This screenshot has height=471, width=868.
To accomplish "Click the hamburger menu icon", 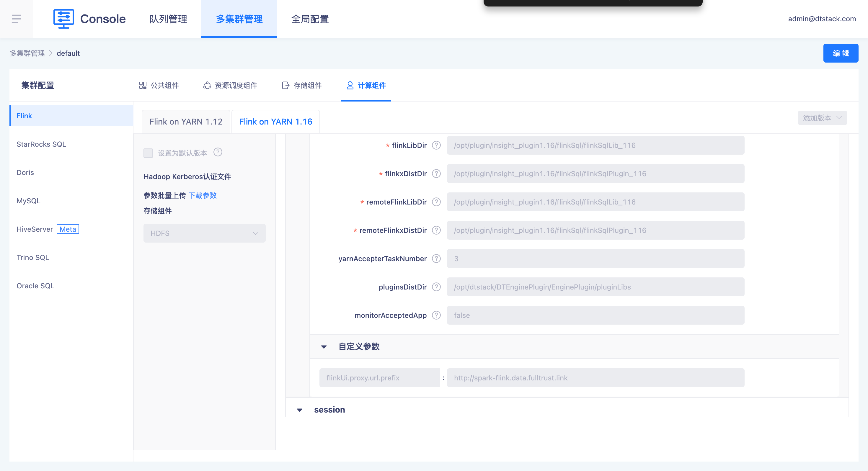I will point(16,19).
